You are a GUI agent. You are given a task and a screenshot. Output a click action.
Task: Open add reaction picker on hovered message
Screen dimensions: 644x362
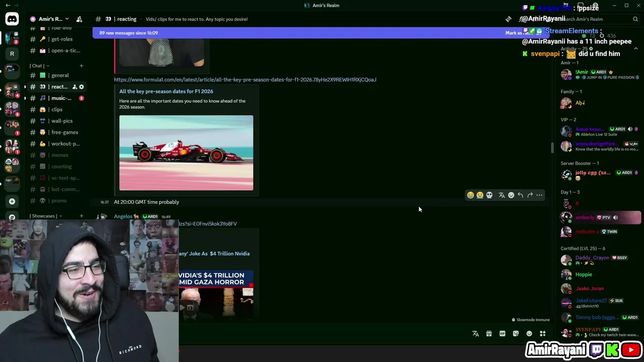click(511, 195)
